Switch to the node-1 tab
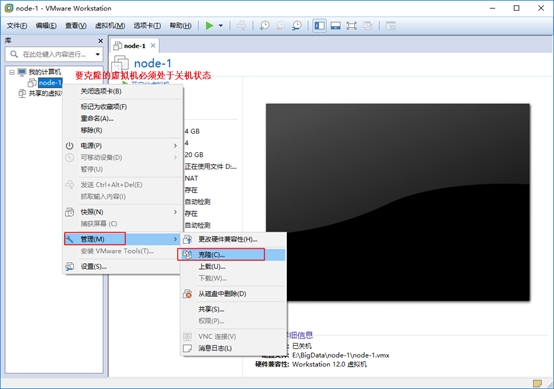The height and width of the screenshot is (389, 554). (x=134, y=46)
